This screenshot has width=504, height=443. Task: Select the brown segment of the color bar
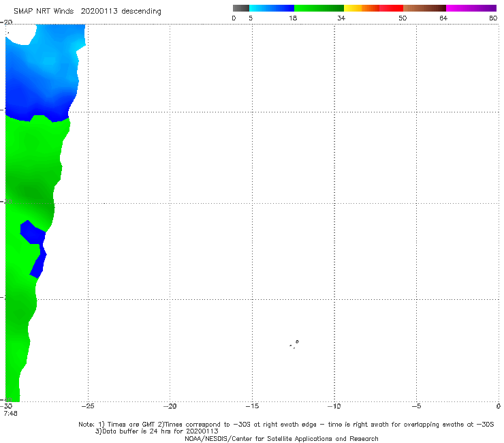[424, 8]
